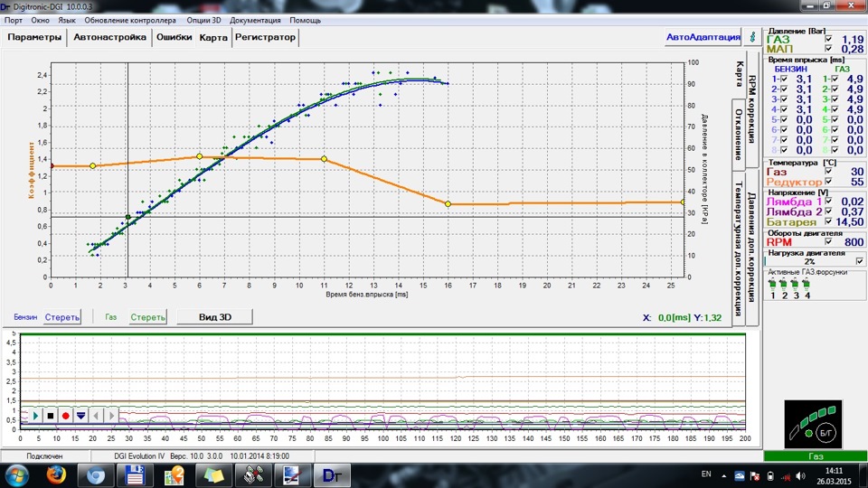Image resolution: width=868 pixels, height=488 pixels.
Task: Click the Б/Г fuel switch indicator
Action: pyautogui.click(x=826, y=433)
